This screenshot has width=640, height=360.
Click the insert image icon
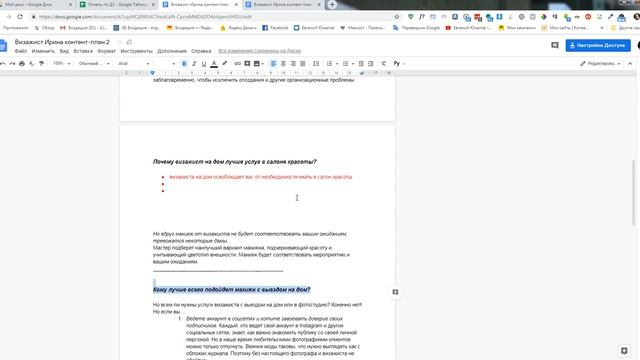coord(257,64)
